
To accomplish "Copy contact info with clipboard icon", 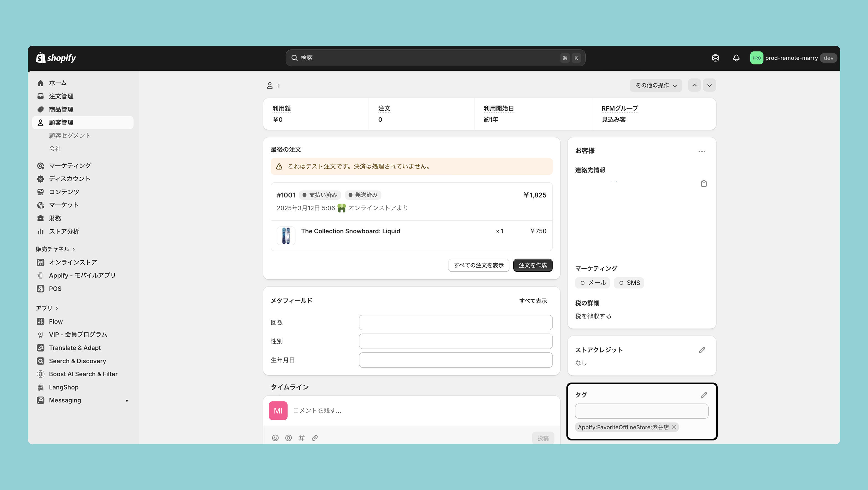I will pos(704,183).
